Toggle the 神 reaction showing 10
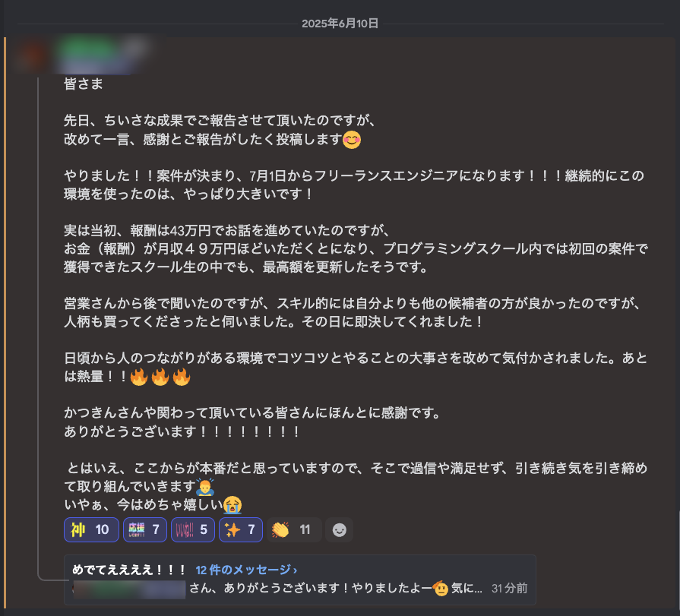680x616 pixels. (x=91, y=529)
